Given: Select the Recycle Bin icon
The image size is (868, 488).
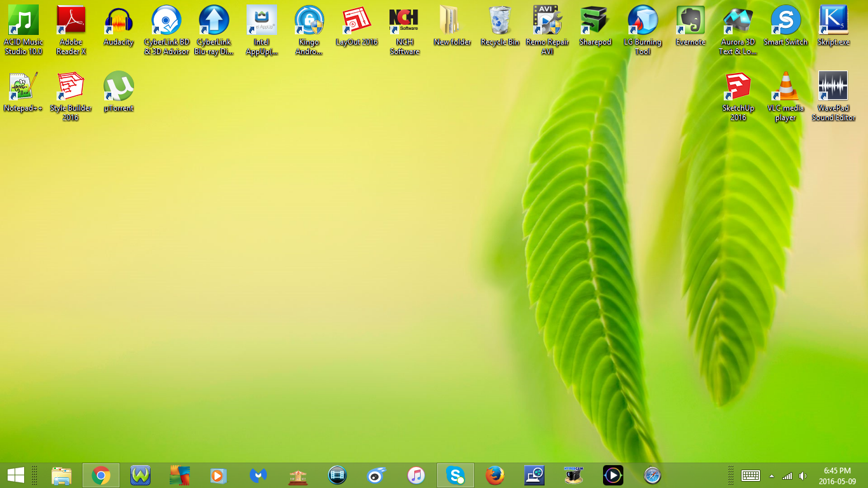Looking at the screenshot, I should (x=500, y=27).
